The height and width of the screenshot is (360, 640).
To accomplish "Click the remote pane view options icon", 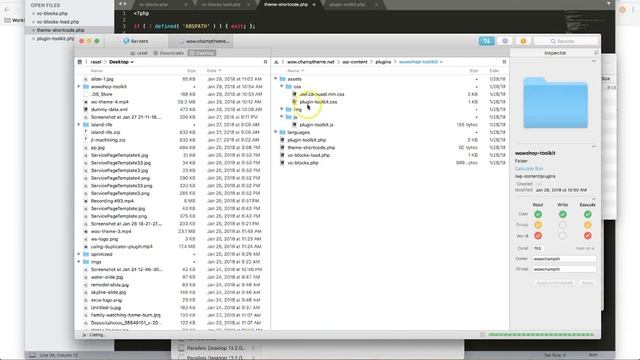I will (504, 62).
